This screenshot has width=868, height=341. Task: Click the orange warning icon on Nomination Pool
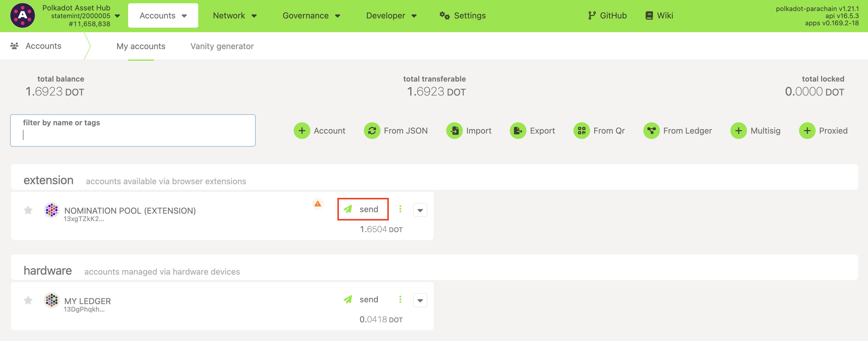[x=317, y=204]
